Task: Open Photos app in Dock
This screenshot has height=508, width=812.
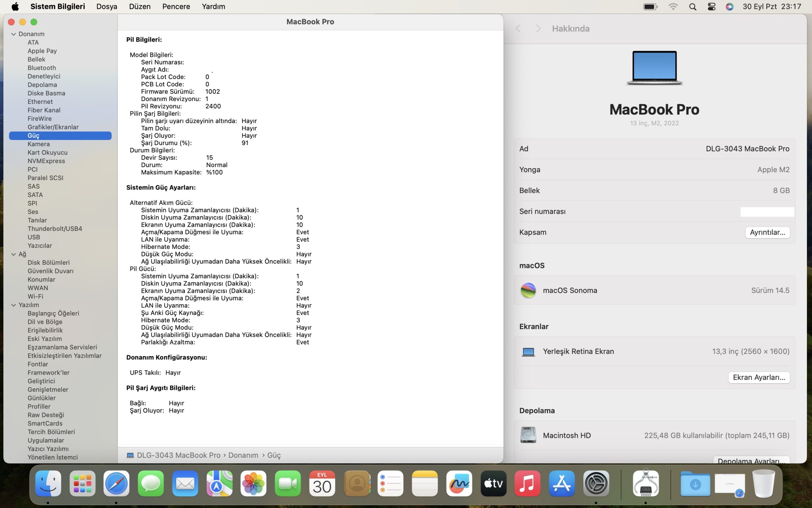Action: click(254, 484)
